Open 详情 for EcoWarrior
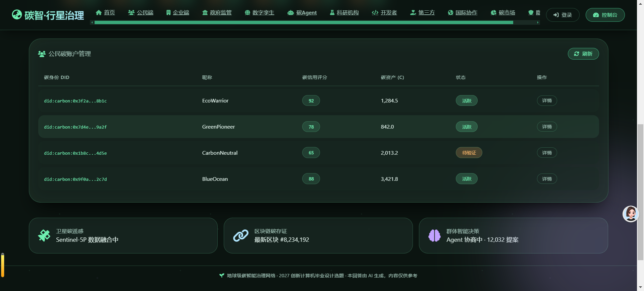This screenshot has width=644, height=291. [x=547, y=100]
